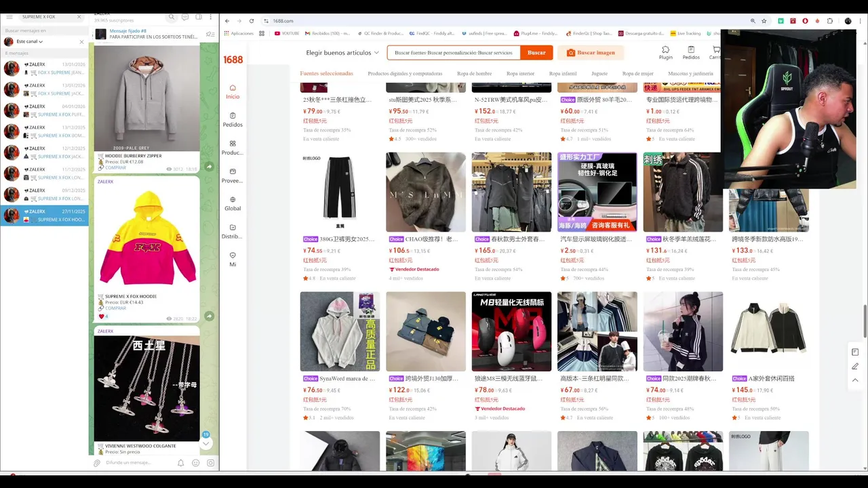The width and height of the screenshot is (868, 488).
Task: Click COMPRAR link under Hoodie Burberry Zipper
Action: click(x=115, y=167)
